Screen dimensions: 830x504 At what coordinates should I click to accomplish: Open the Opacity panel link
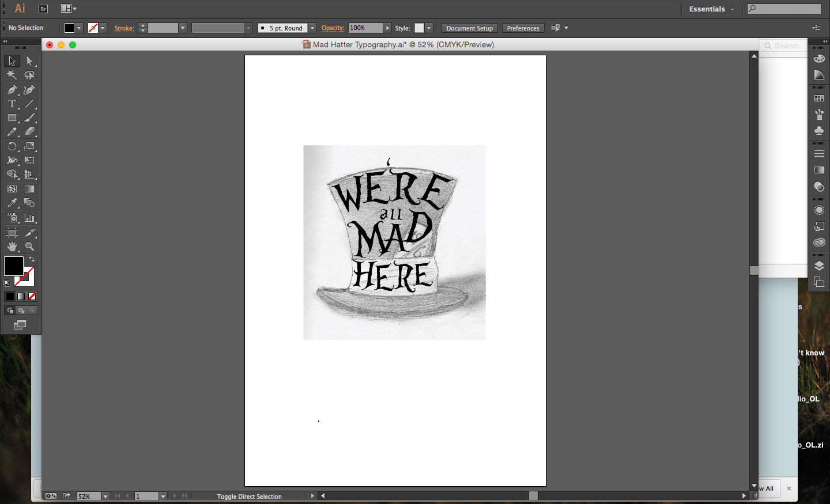333,28
